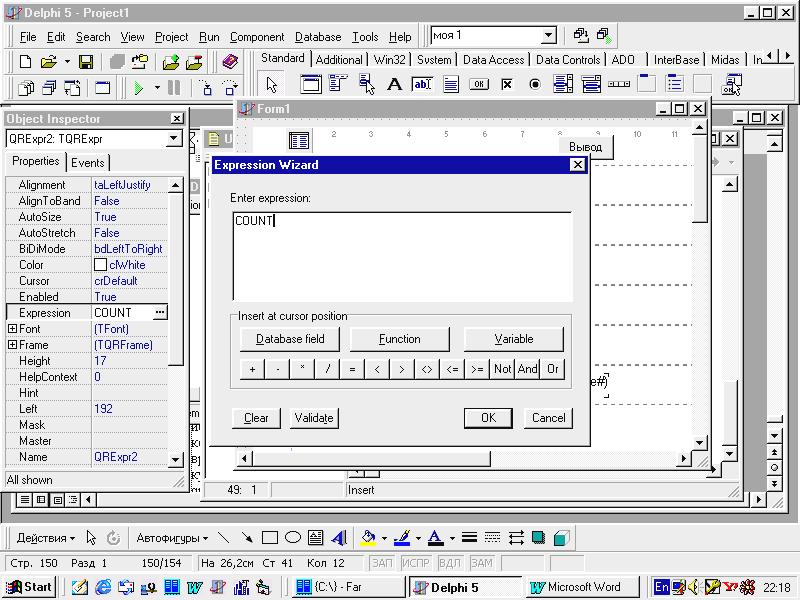
Task: Select the Button component OK icon
Action: tap(479, 84)
